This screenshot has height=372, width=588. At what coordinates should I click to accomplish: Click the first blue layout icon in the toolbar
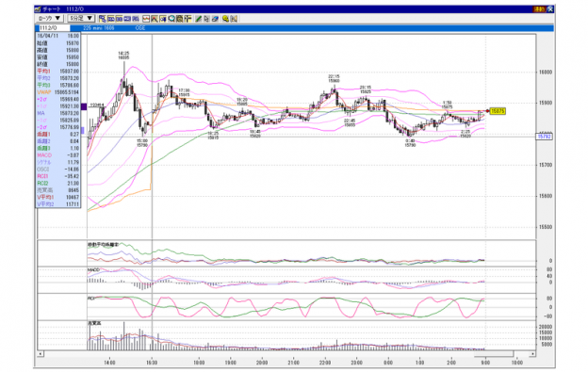[x=103, y=19]
